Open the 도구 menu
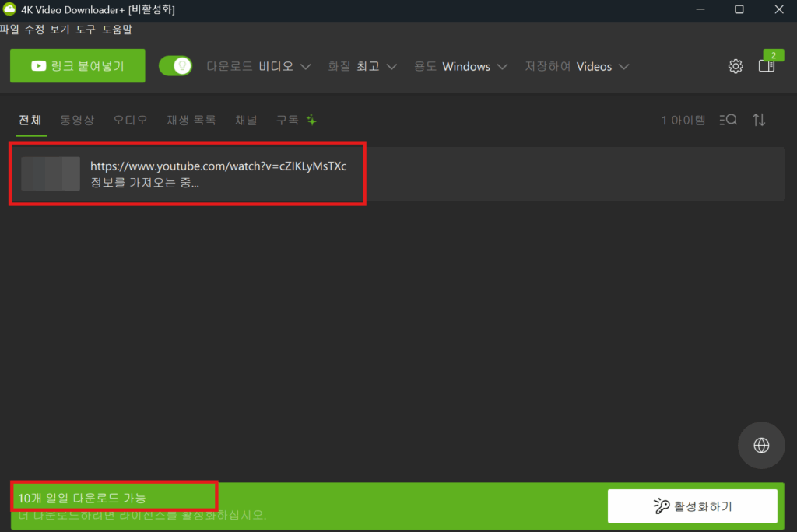 [x=86, y=30]
